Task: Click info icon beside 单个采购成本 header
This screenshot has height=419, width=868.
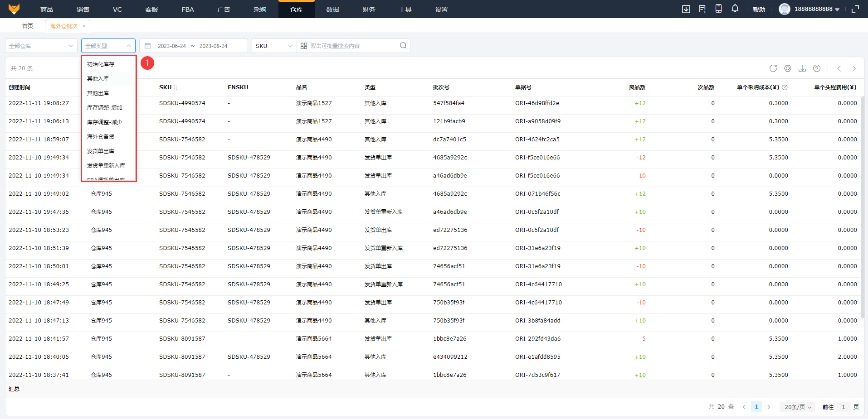Action: pos(785,87)
